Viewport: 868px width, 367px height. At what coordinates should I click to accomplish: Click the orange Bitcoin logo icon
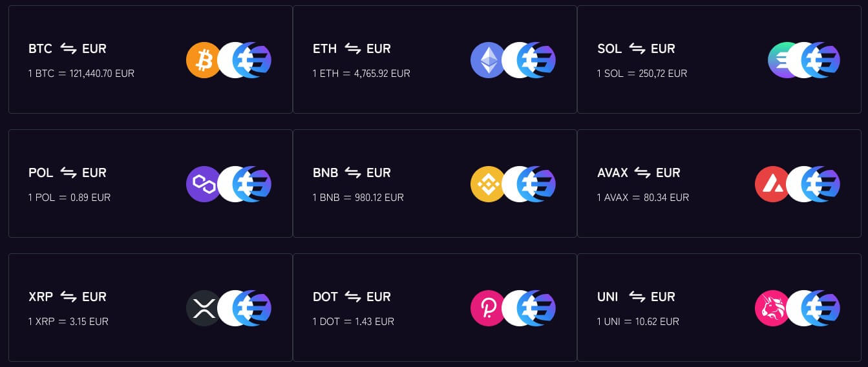click(x=202, y=60)
